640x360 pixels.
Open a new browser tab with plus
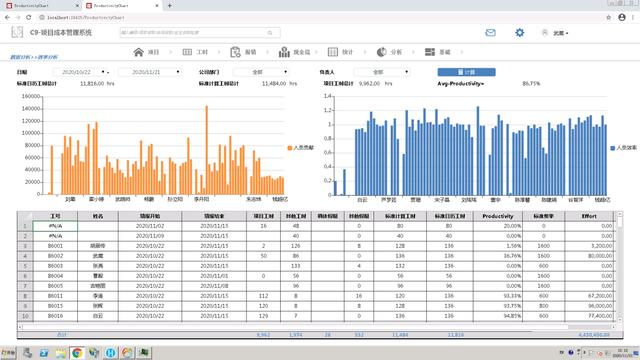coord(169,6)
